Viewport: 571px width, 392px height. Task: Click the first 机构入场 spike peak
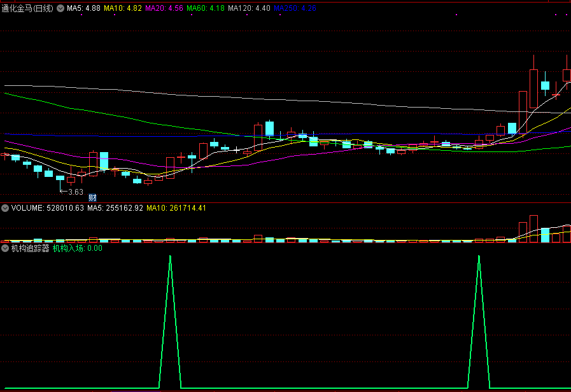click(x=170, y=256)
